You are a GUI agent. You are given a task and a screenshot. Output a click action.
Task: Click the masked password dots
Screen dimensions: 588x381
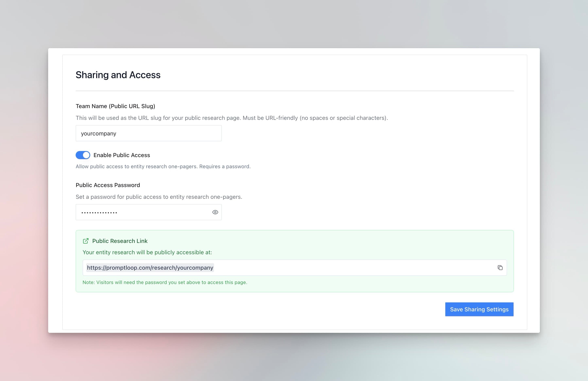(x=99, y=213)
